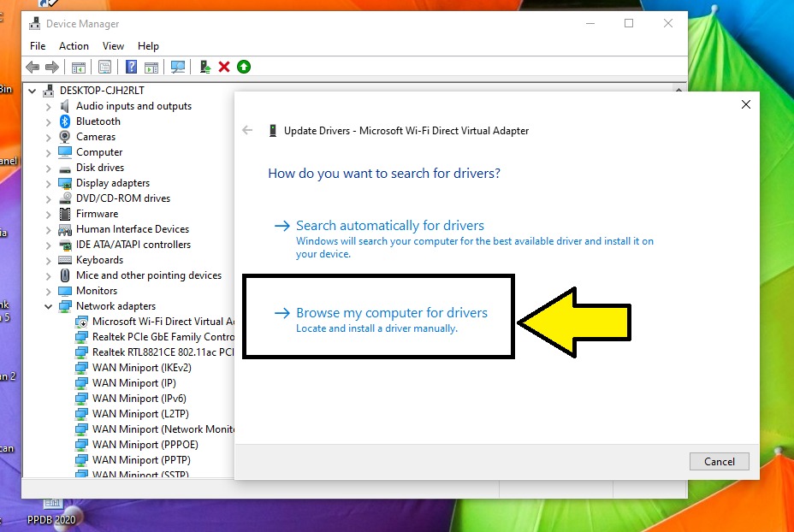Click the DVD/CD-ROM drives disc icon

[x=65, y=198]
